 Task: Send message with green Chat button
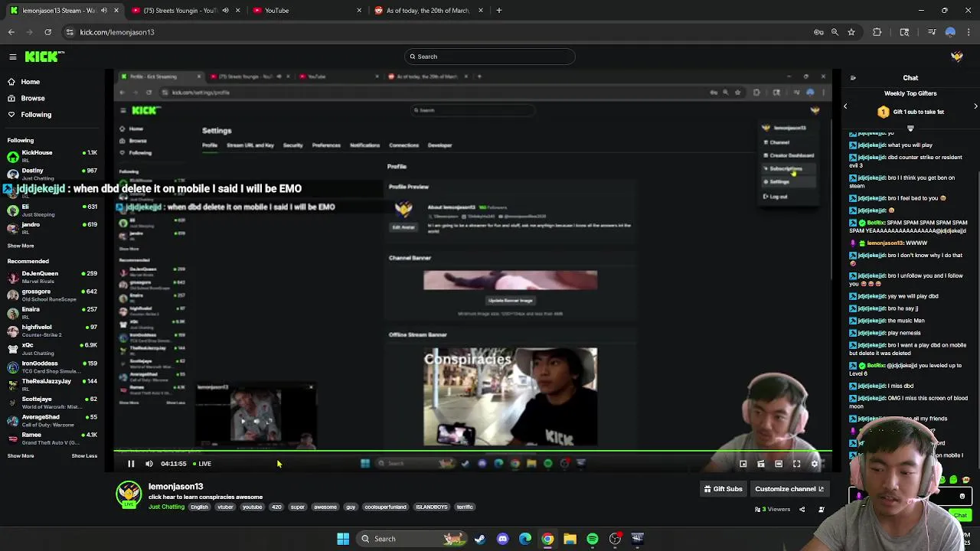point(960,515)
